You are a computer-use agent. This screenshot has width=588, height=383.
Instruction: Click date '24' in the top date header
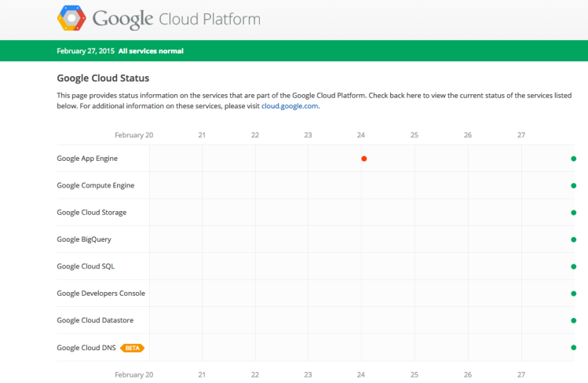click(x=361, y=135)
